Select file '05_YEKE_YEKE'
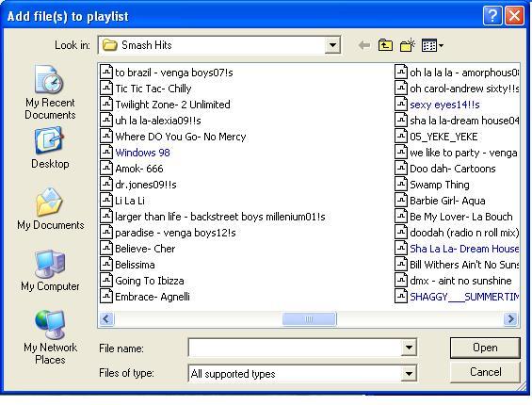This screenshot has width=532, height=405. click(436, 137)
